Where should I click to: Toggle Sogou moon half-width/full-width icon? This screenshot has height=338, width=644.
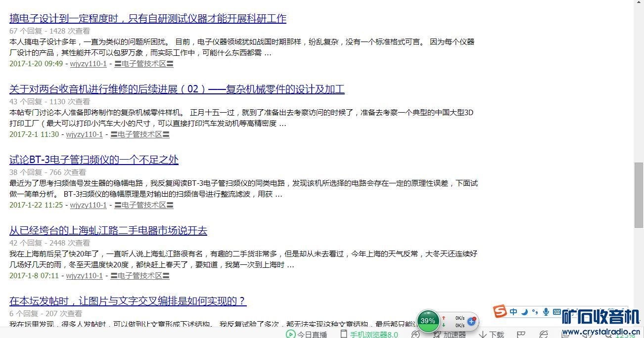click(x=525, y=312)
